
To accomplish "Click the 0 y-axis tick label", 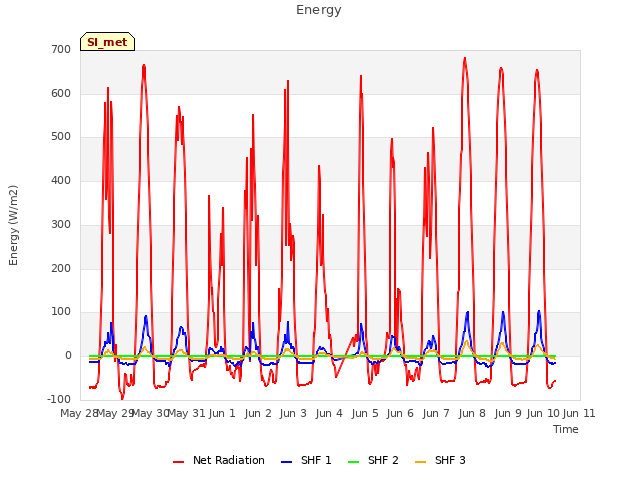I will 68,356.
